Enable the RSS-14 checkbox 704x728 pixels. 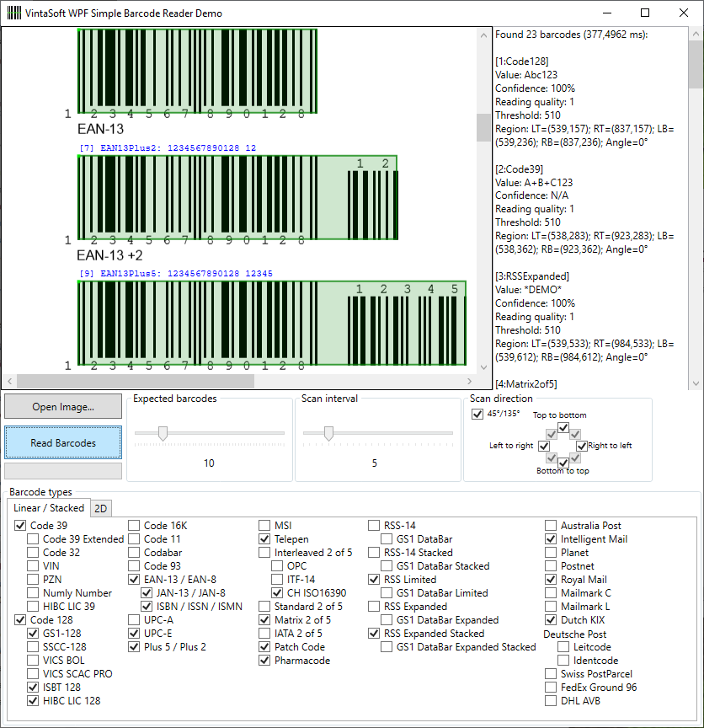click(x=374, y=525)
